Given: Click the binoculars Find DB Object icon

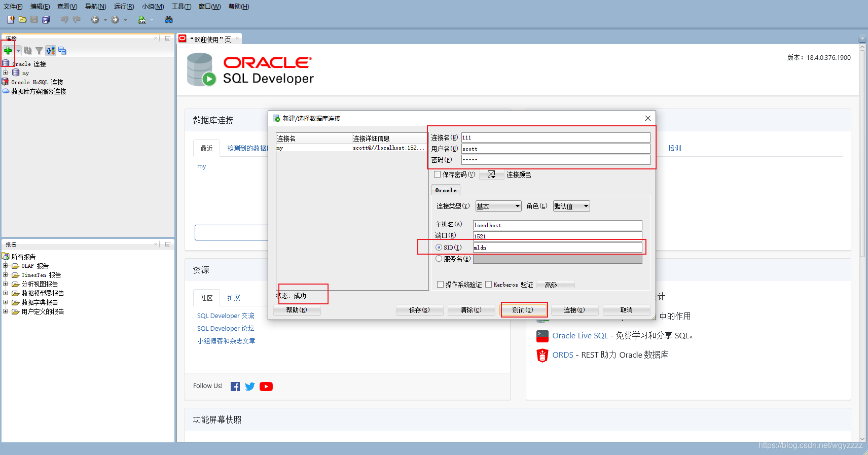Looking at the screenshot, I should click(x=169, y=19).
